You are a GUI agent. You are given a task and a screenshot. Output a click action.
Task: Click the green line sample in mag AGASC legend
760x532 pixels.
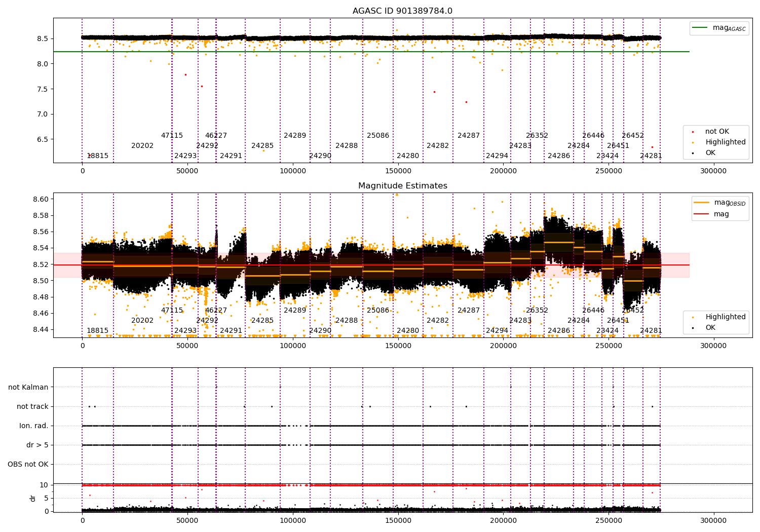tap(701, 28)
